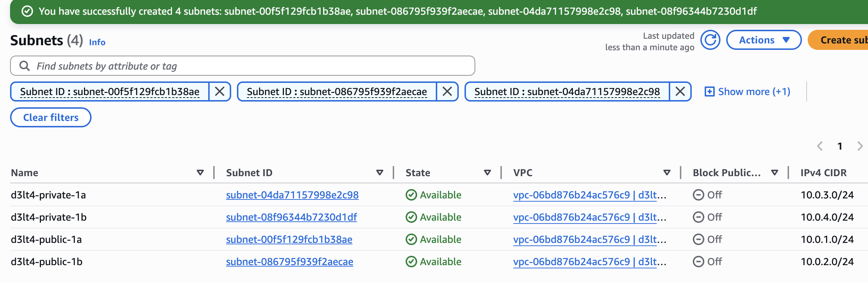Sort by the Subnet ID column arrow

point(379,173)
